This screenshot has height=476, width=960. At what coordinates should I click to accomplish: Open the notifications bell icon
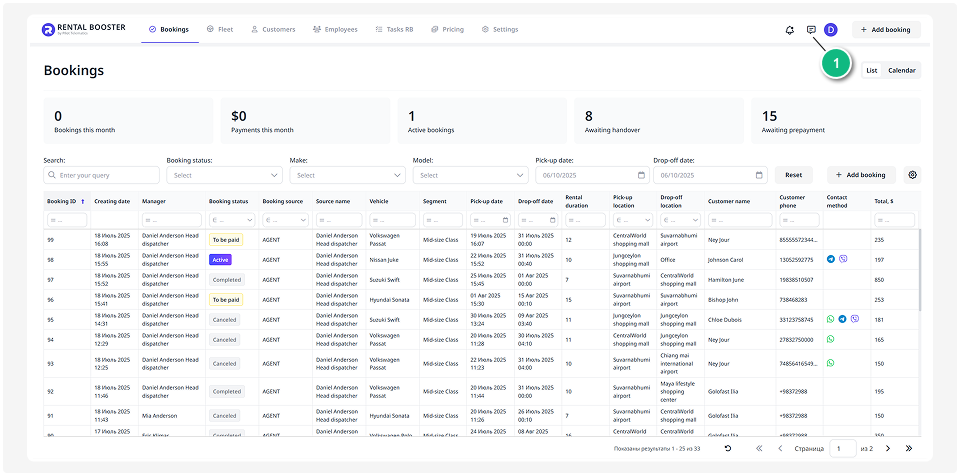(x=790, y=30)
